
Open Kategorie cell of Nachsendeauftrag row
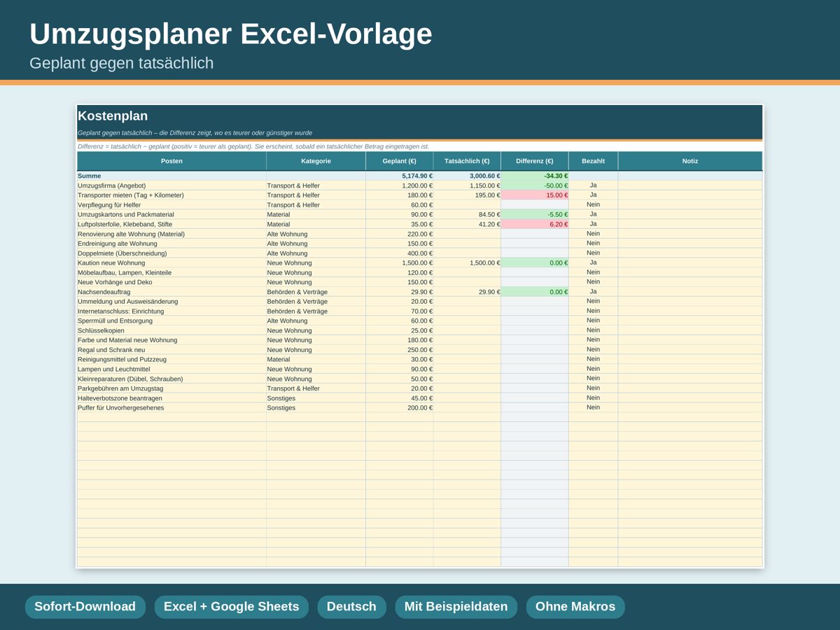(316, 292)
